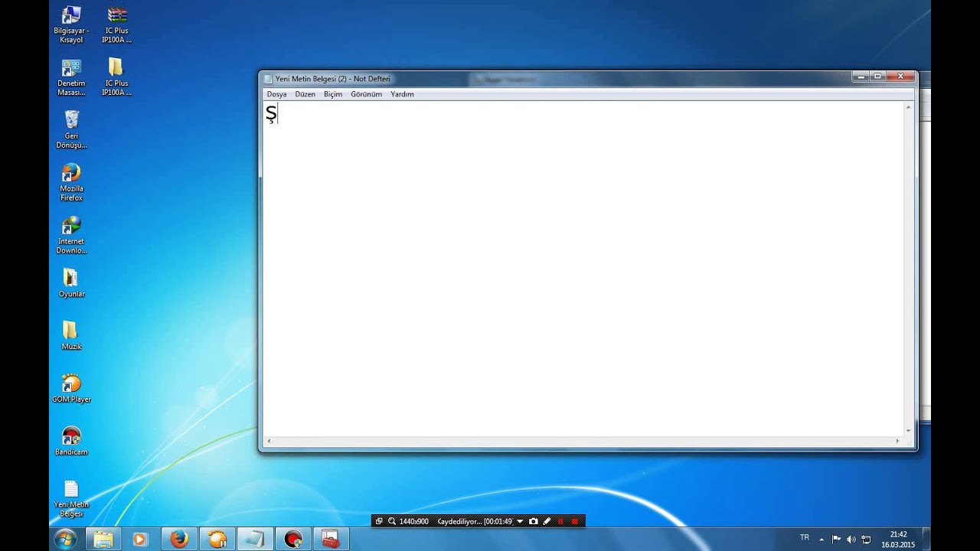980x551 pixels.
Task: Click the red toolbox taskbar icon
Action: point(331,540)
